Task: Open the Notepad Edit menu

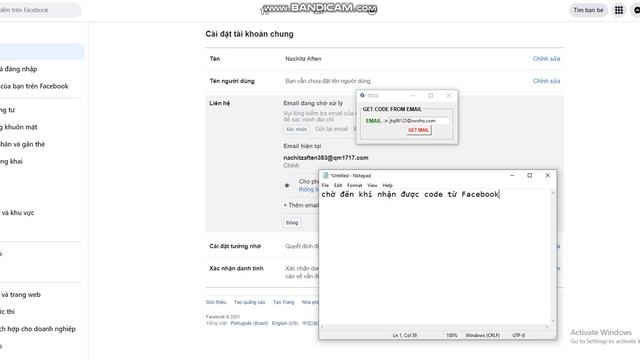Action: click(338, 185)
